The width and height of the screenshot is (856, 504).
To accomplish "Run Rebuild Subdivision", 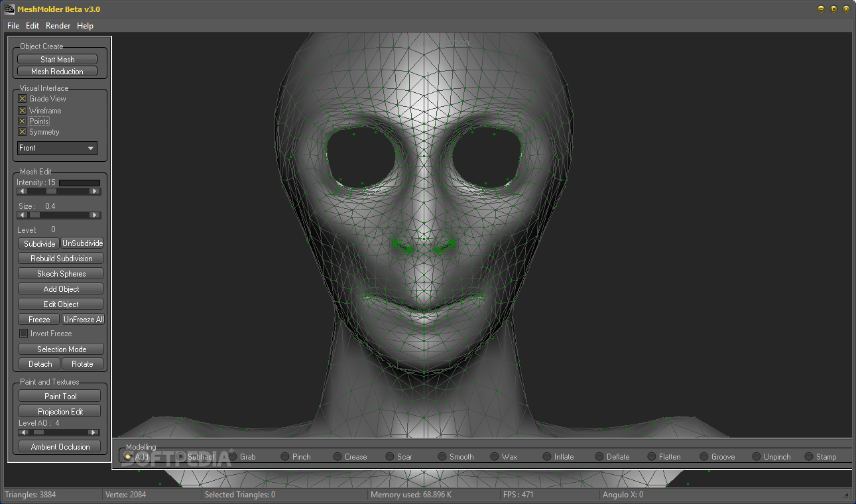I will (61, 259).
